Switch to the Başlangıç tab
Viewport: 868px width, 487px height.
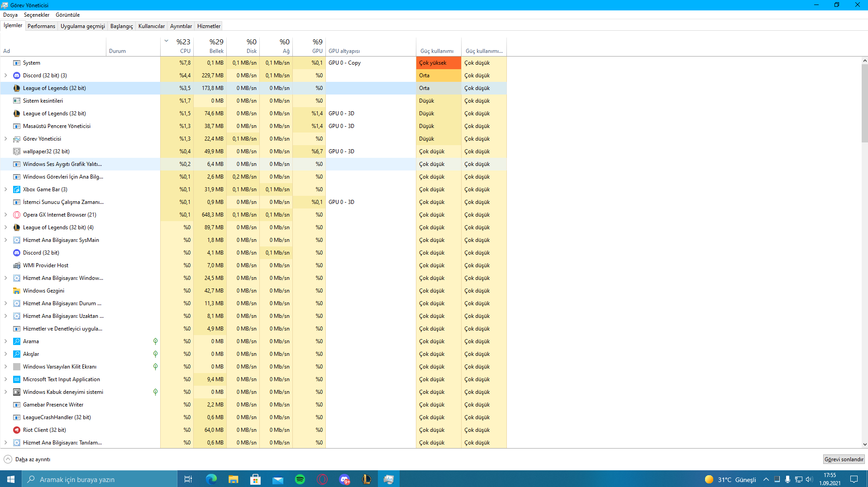coord(121,26)
